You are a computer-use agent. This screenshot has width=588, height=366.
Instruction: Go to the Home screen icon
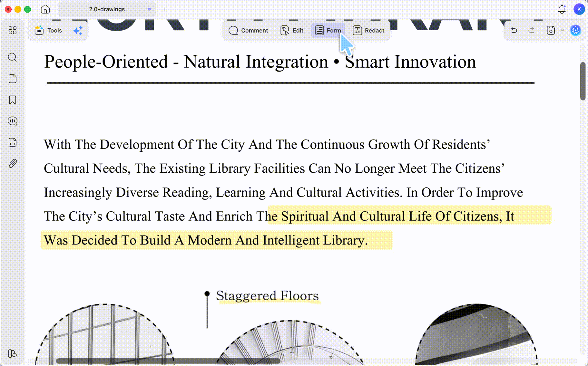point(45,9)
